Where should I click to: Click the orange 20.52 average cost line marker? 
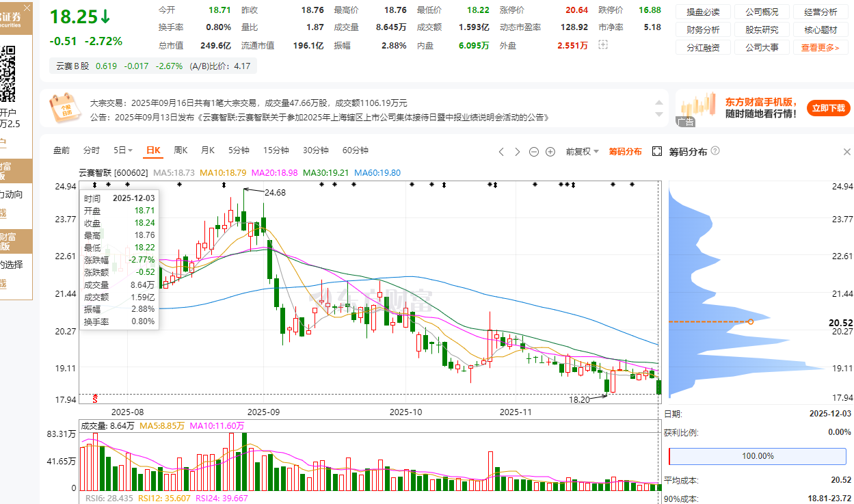click(751, 321)
